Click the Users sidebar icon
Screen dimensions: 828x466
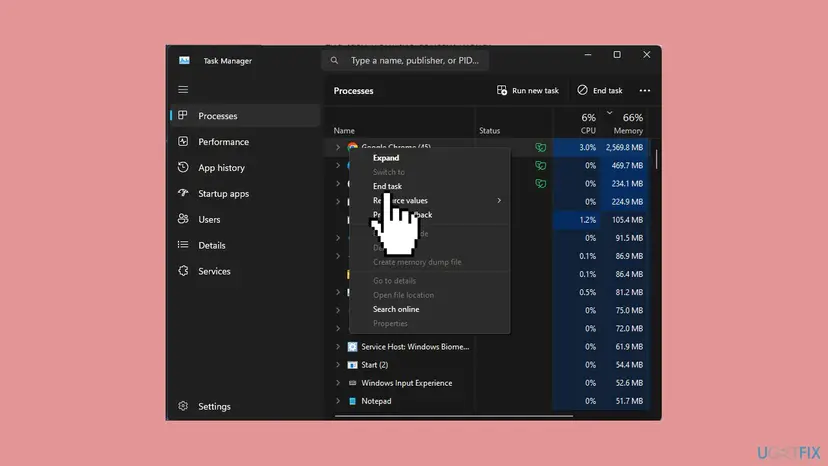click(x=183, y=219)
